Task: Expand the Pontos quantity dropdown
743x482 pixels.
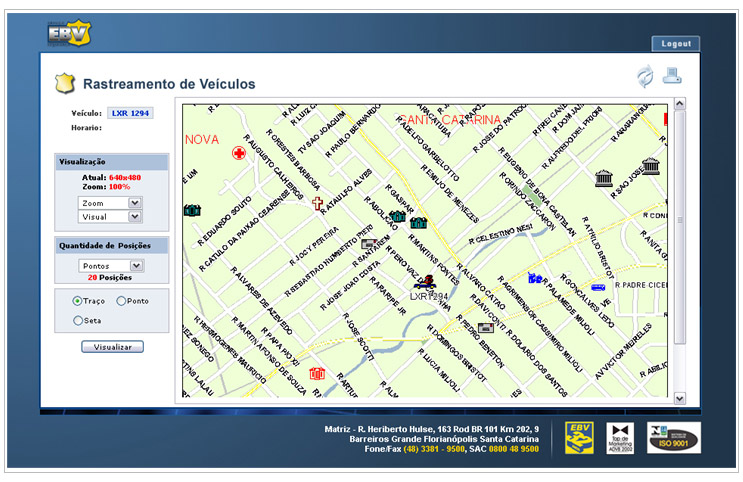Action: coord(110,266)
